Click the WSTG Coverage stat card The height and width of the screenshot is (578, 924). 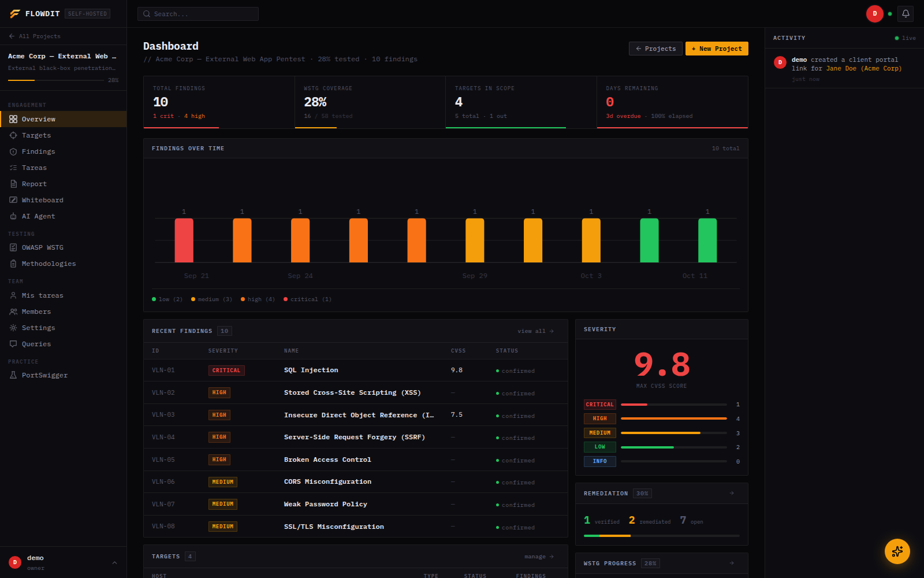coord(370,102)
